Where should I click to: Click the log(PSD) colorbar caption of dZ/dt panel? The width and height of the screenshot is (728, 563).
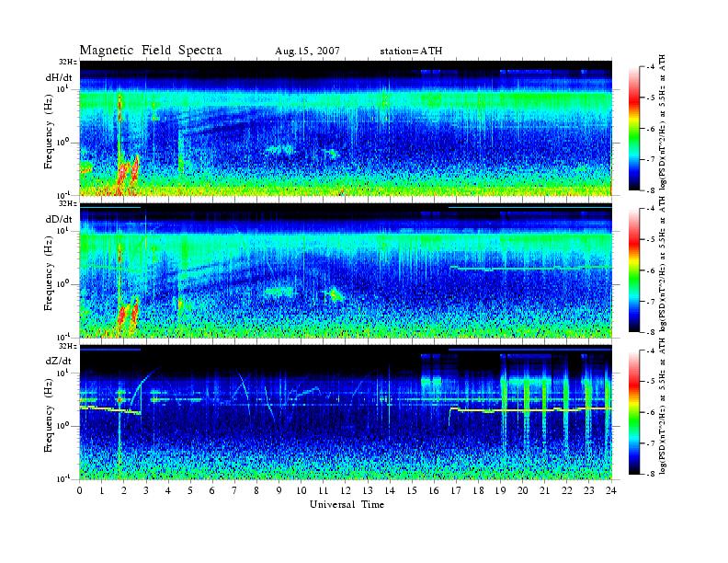pos(664,406)
